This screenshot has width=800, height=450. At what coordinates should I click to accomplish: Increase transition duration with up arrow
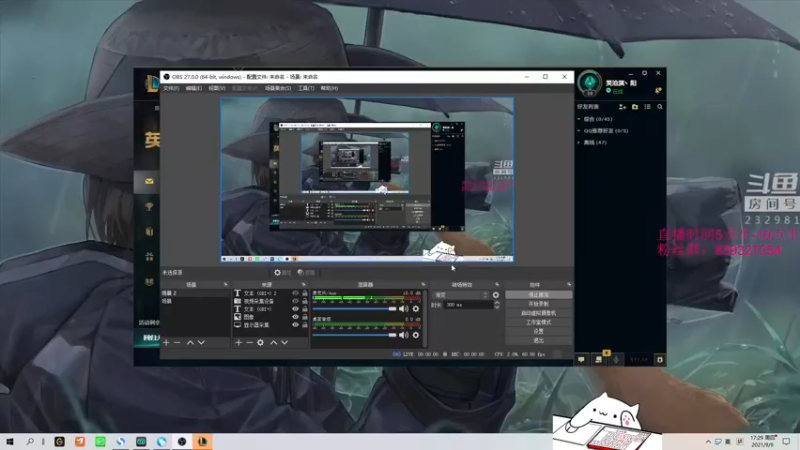497,303
